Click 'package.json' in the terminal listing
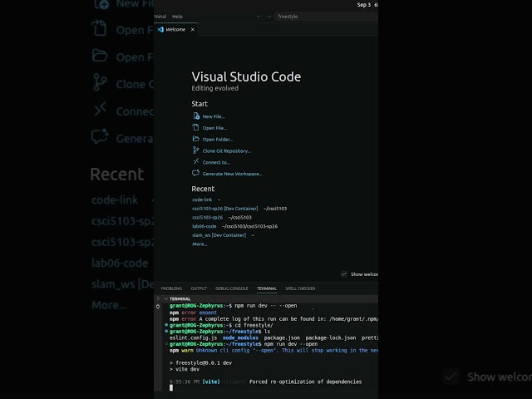This screenshot has width=532, height=399. 282,338
